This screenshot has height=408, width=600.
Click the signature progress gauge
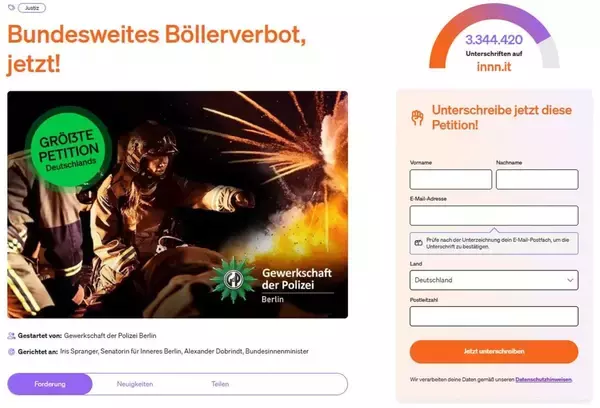(494, 36)
